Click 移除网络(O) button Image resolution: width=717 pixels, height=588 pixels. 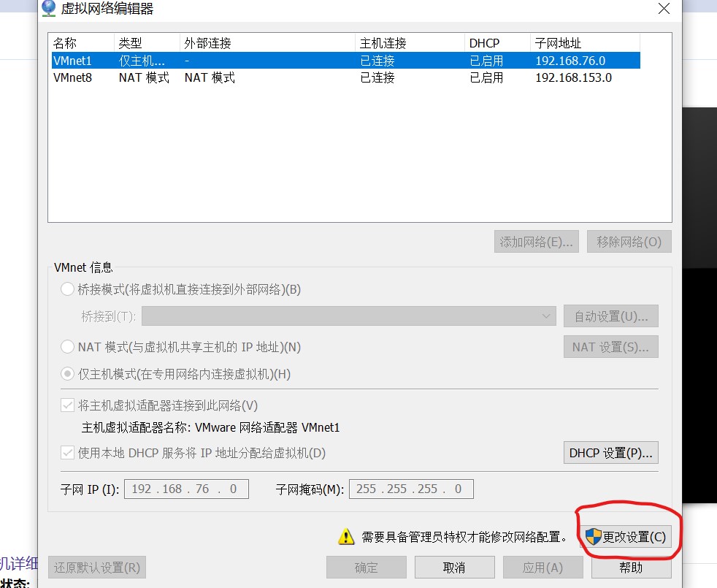(x=629, y=242)
